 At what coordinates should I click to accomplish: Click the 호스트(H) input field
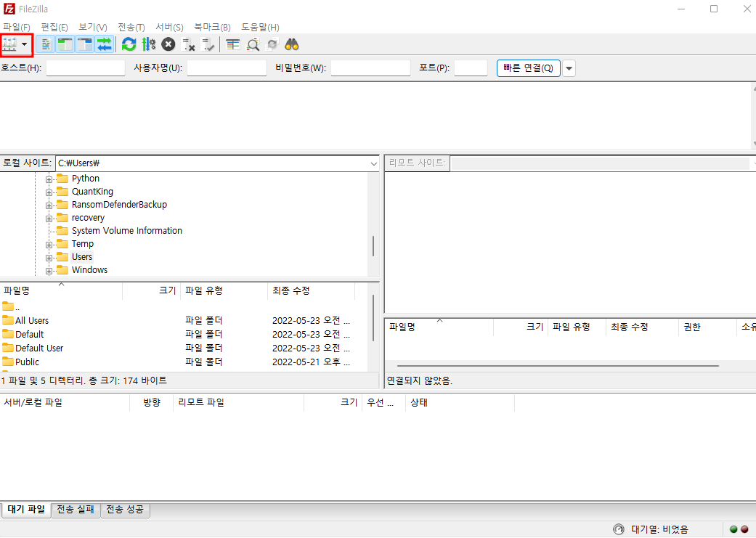[86, 68]
